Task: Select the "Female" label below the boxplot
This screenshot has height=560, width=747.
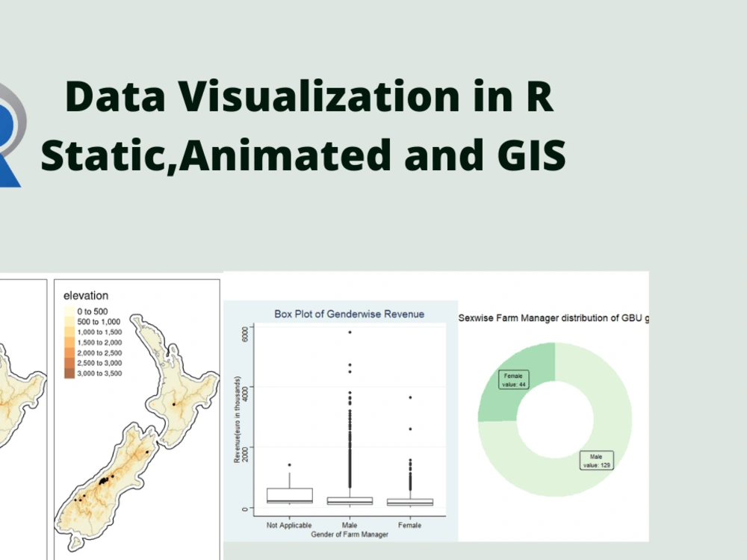Action: click(x=409, y=525)
